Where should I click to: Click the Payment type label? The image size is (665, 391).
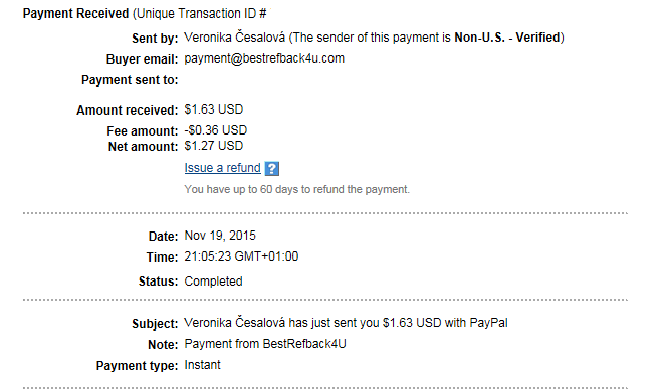pos(137,366)
